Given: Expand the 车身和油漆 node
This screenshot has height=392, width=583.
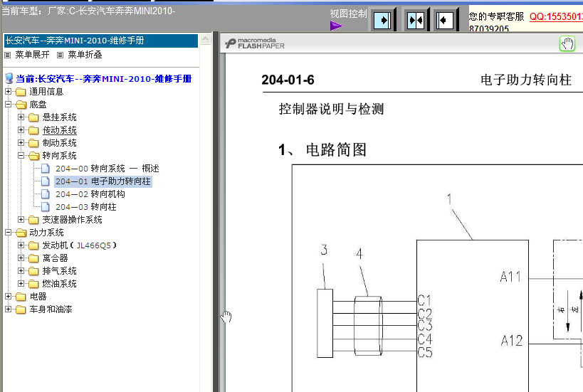Looking at the screenshot, I should tap(8, 309).
